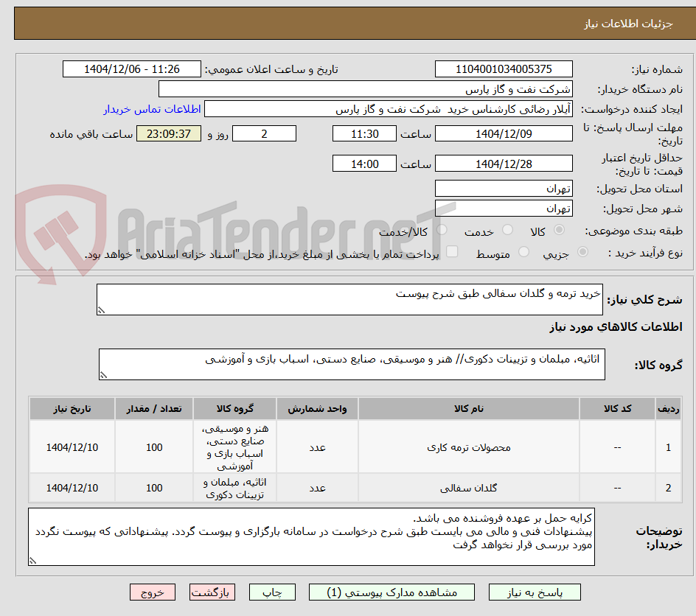Click quantity 100 in گلدان سفالی row

tap(154, 488)
